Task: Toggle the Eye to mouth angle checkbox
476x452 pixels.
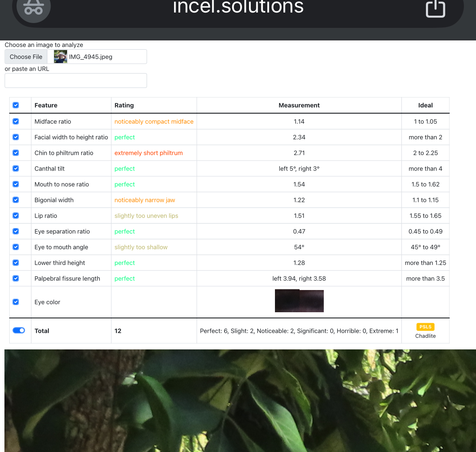Action: 16,247
